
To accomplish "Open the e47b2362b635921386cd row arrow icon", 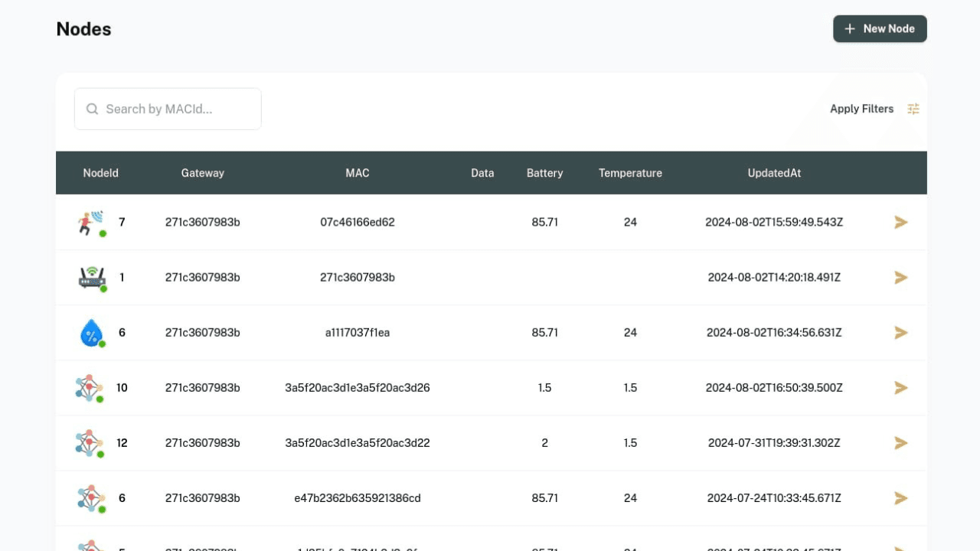I will pos(901,497).
